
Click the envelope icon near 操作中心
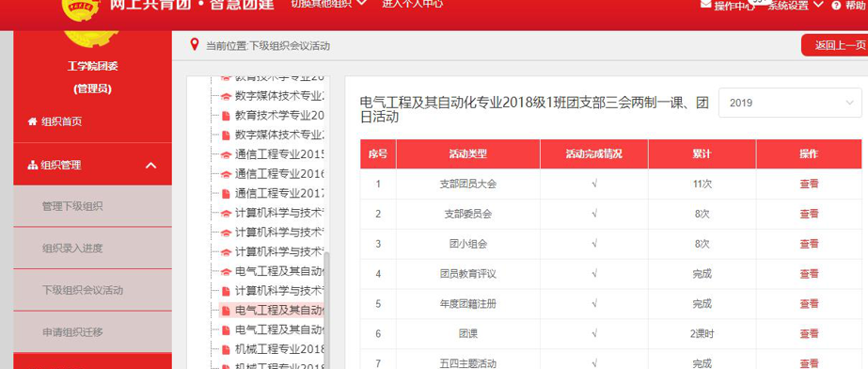click(706, 4)
